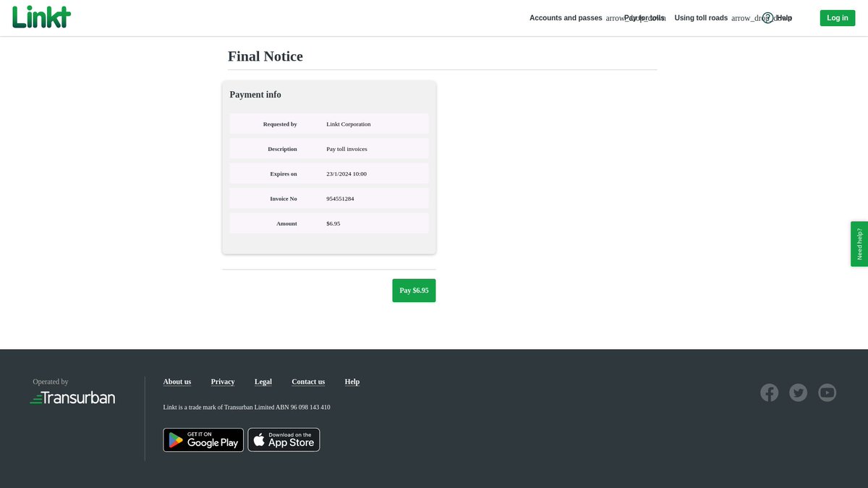
Task: Select invoice number 954551284
Action: [x=340, y=199]
